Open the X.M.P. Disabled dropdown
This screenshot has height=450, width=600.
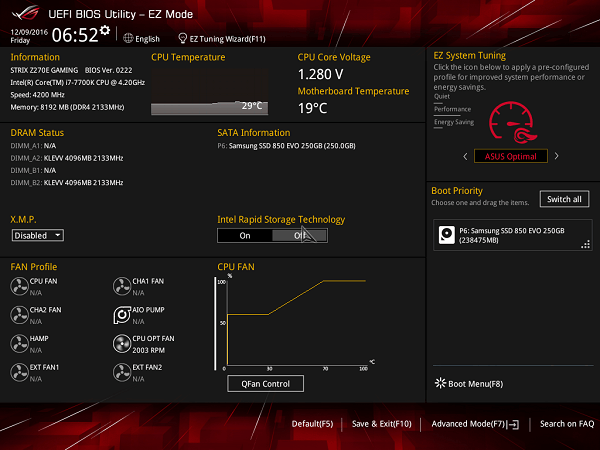tap(38, 235)
